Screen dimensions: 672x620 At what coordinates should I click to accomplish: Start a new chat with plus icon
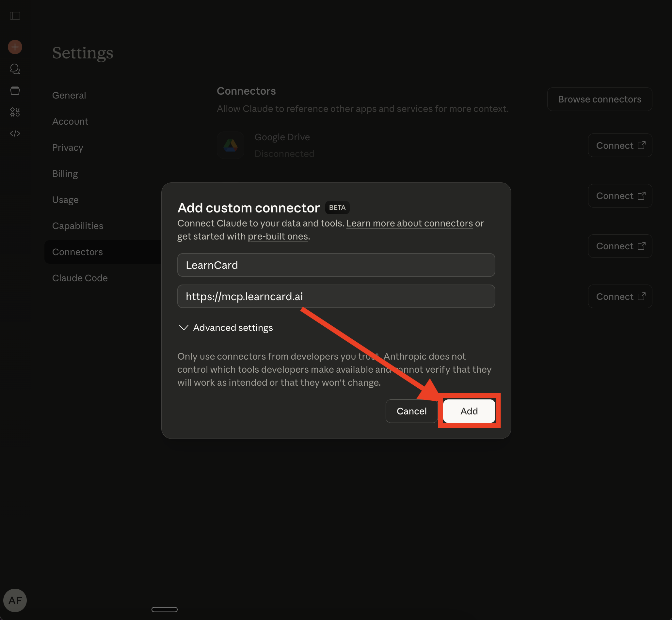point(15,47)
